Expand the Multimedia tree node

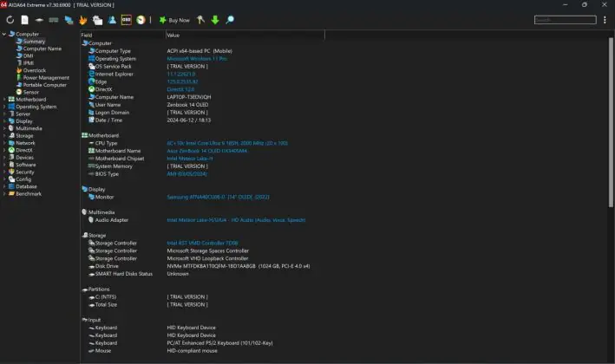click(4, 128)
